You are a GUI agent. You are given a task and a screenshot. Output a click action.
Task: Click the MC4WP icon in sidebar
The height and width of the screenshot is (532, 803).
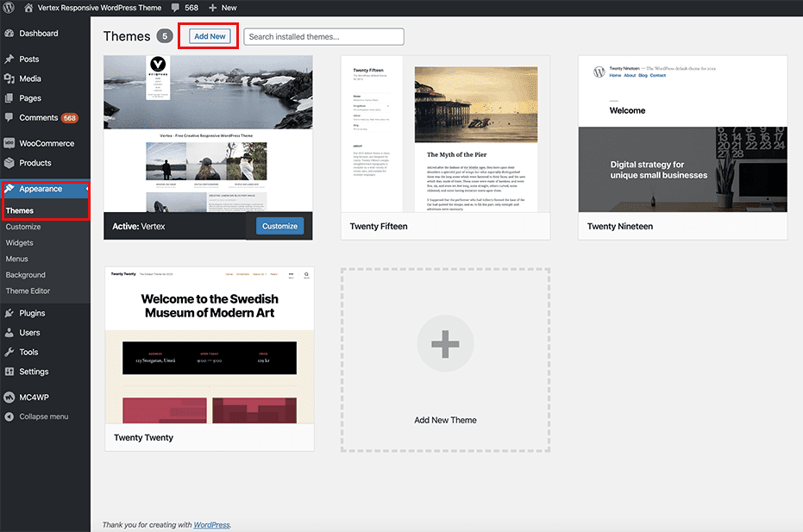pos(9,397)
